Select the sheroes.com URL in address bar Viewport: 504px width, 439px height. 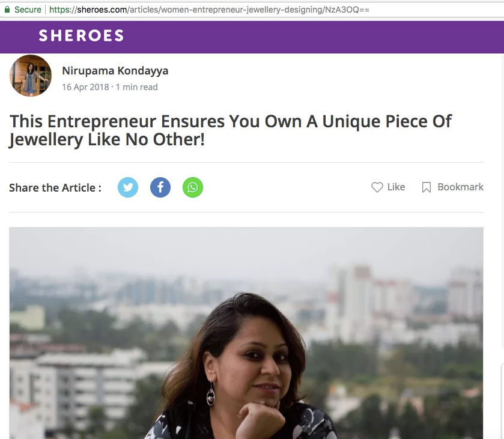pos(209,10)
